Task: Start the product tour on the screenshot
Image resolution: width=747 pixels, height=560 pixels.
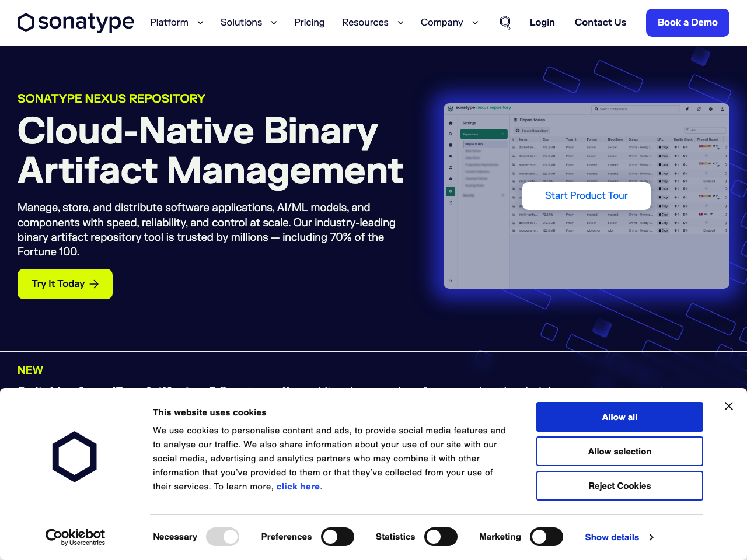Action: tap(586, 196)
